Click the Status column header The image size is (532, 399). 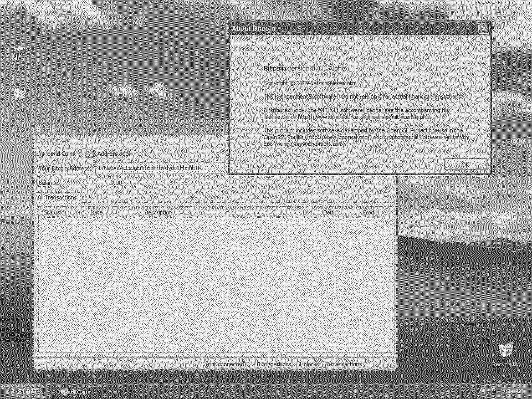click(x=52, y=212)
